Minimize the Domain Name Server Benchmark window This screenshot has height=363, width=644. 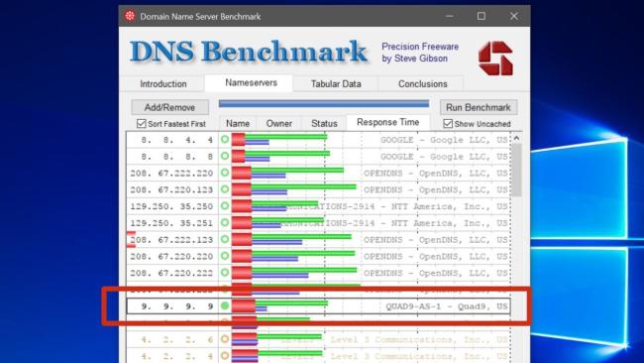450,16
